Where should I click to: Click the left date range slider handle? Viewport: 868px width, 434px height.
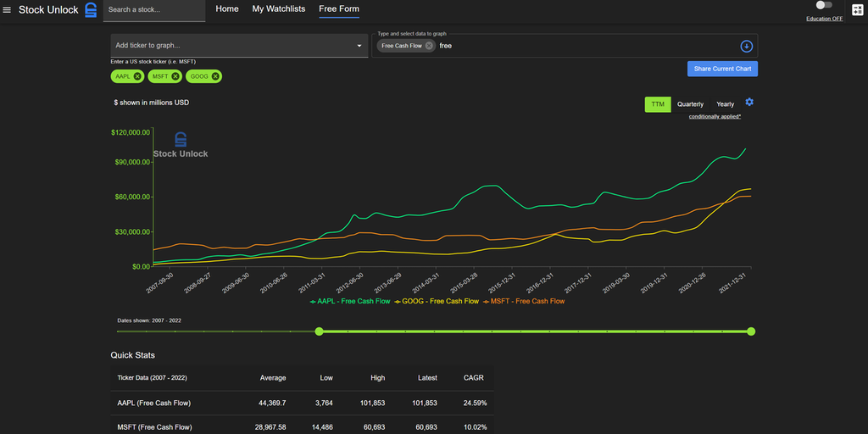pos(320,331)
